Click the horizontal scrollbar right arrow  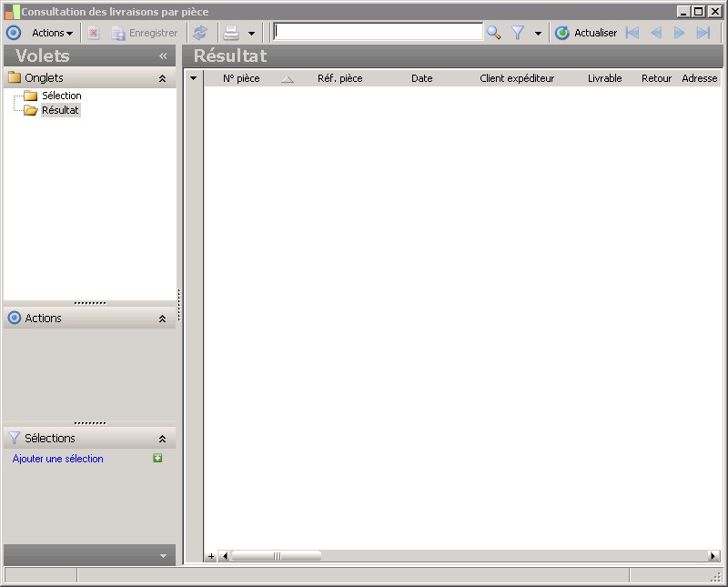tap(713, 556)
